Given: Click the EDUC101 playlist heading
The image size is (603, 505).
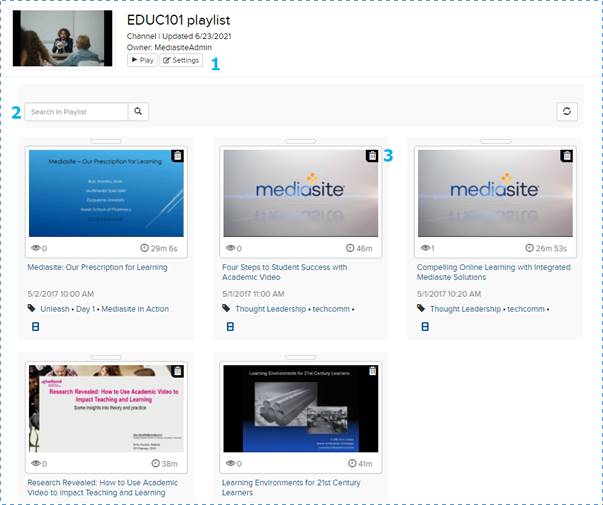Looking at the screenshot, I should click(x=178, y=20).
